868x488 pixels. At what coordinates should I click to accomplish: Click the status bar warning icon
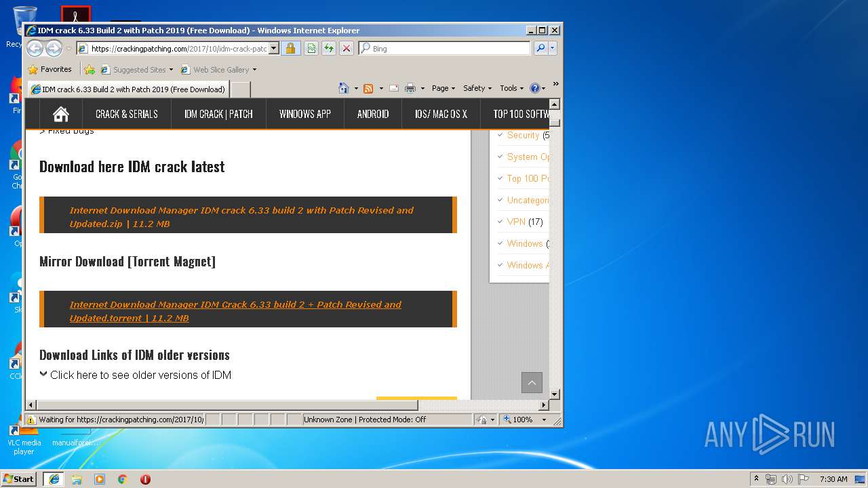31,420
